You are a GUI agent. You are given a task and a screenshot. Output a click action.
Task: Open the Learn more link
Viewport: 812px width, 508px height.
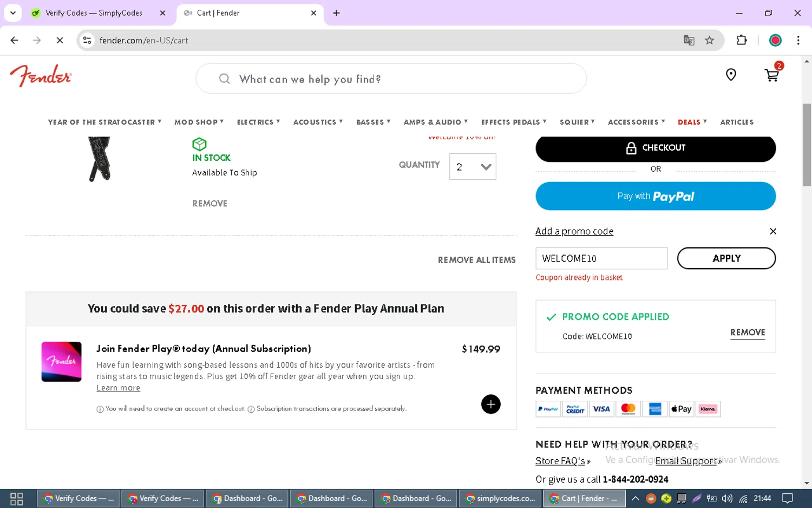(x=119, y=388)
